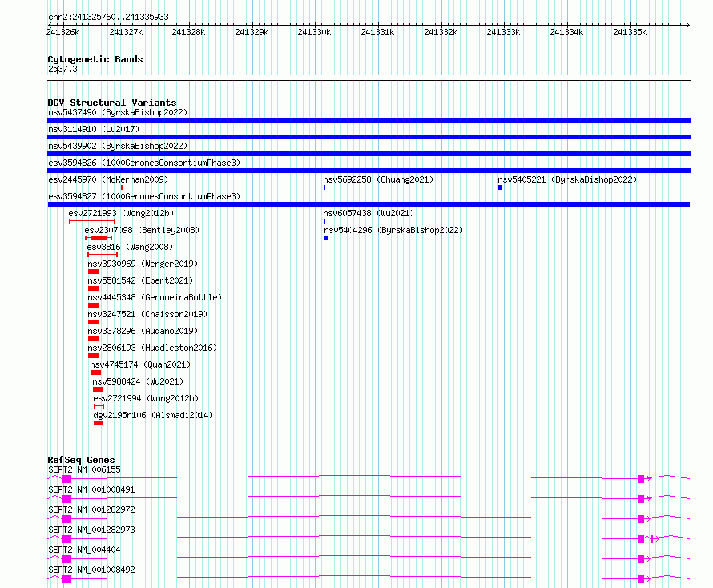The width and height of the screenshot is (713, 588).
Task: Click the chr2:241325760..241335933 coordinates text
Action: click(x=108, y=17)
